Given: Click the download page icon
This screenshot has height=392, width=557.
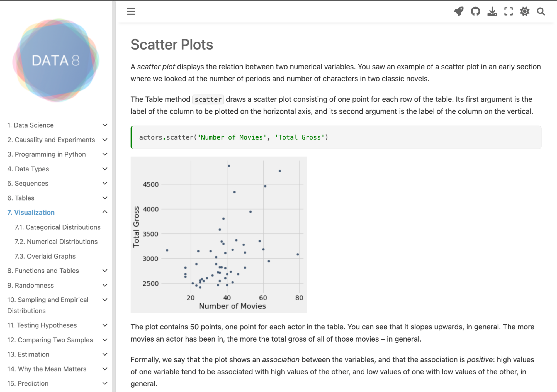Looking at the screenshot, I should click(x=492, y=11).
